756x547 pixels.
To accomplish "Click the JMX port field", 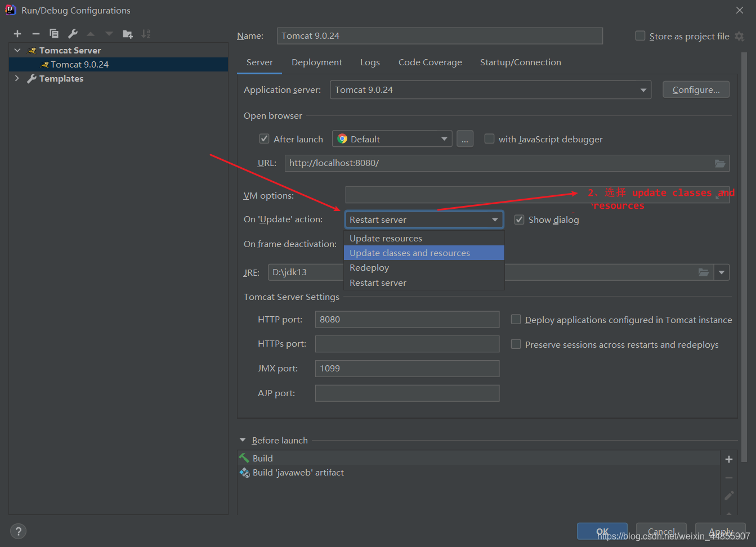I will click(407, 369).
